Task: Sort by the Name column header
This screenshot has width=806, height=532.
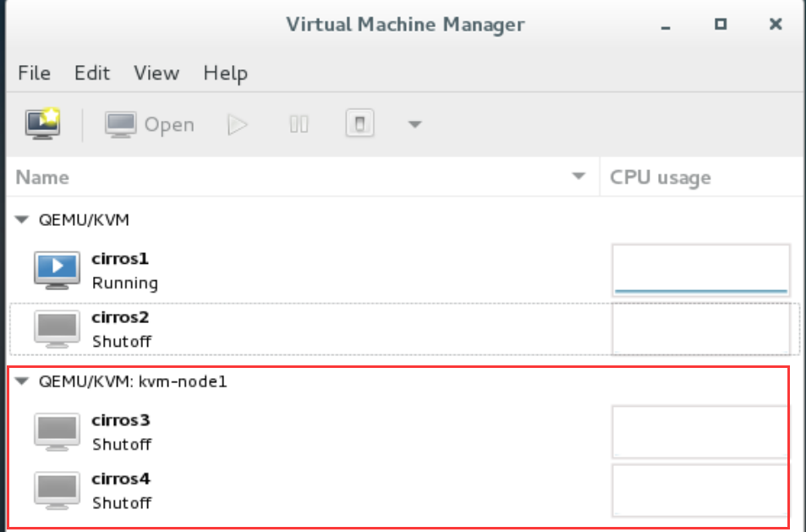Action: pyautogui.click(x=303, y=177)
